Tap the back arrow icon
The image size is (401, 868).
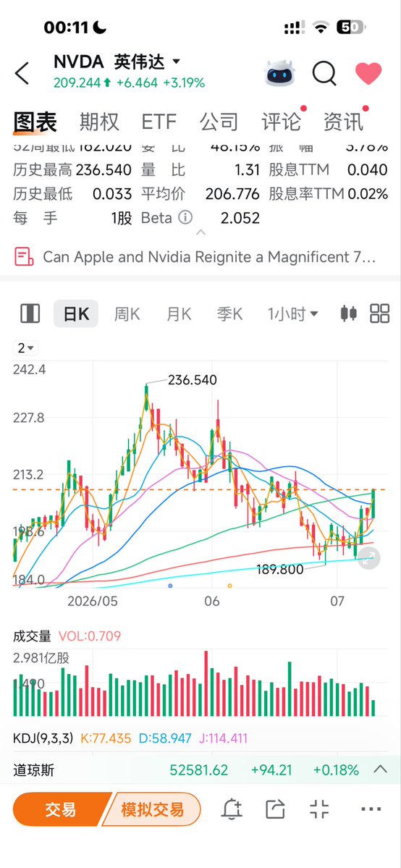pyautogui.click(x=22, y=73)
